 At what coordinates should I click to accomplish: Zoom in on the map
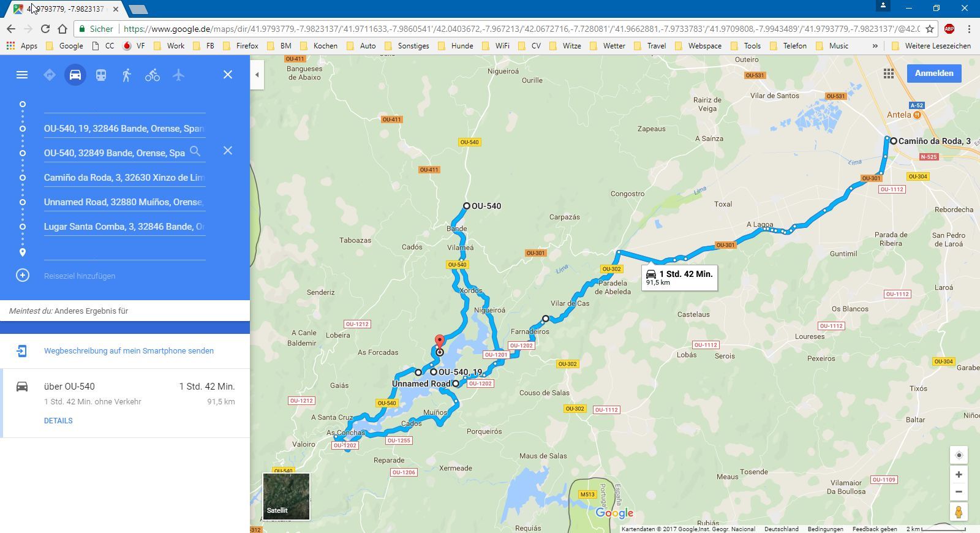959,475
